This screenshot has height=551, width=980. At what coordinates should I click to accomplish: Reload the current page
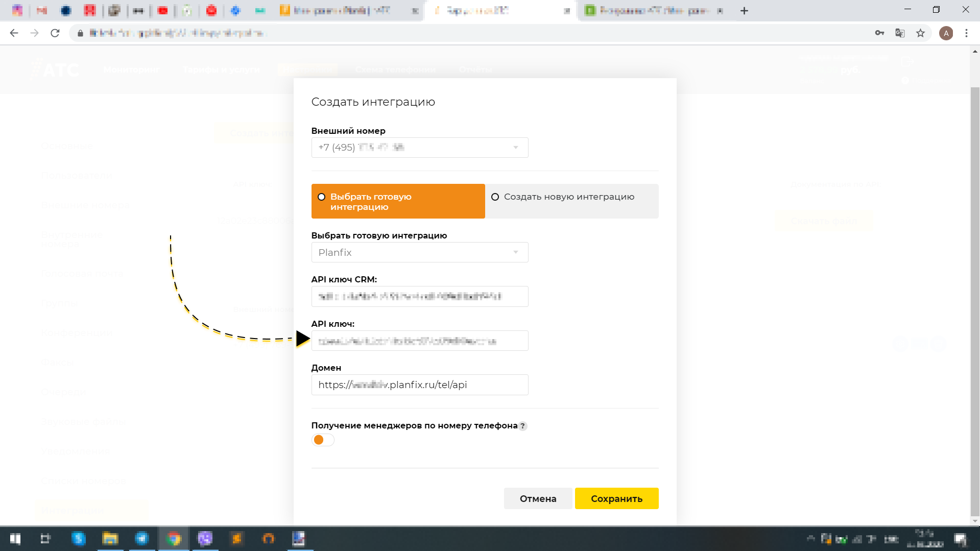tap(55, 33)
